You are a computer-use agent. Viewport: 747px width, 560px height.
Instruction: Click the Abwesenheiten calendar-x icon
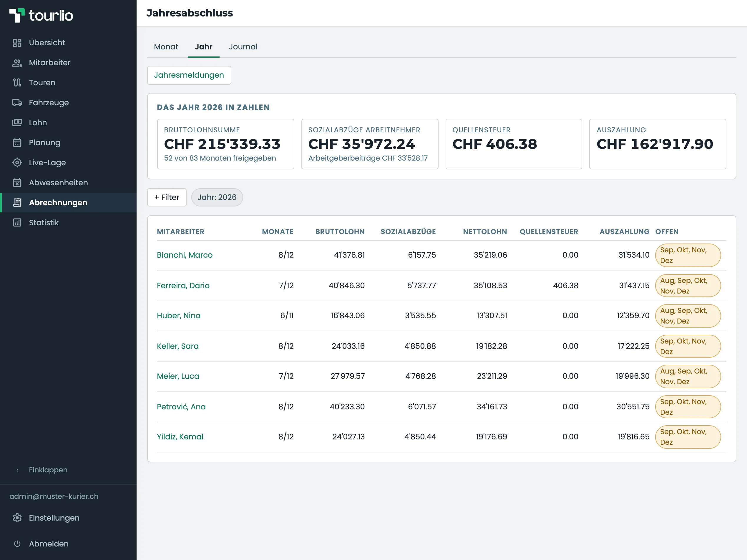tap(17, 183)
